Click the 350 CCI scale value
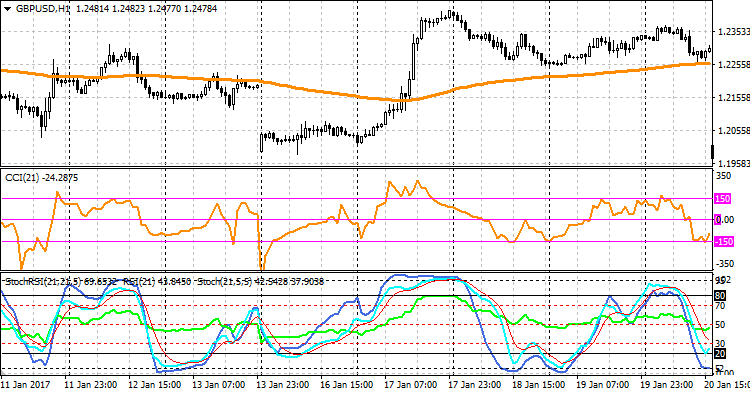 724,176
